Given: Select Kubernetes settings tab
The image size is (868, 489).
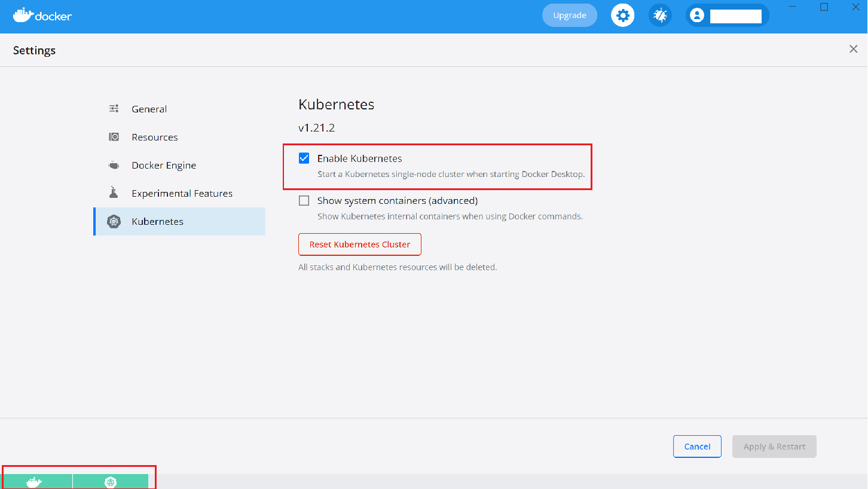Looking at the screenshot, I should (x=179, y=221).
